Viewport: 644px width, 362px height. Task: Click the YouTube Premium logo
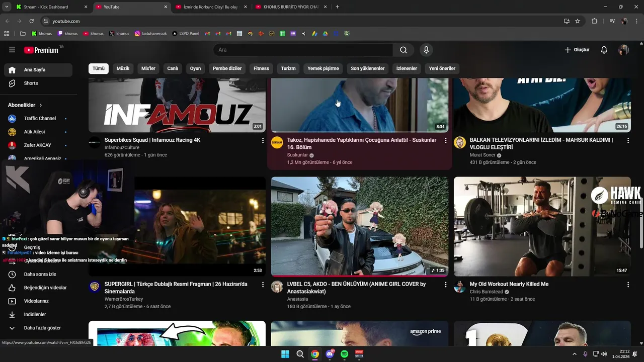tap(42, 50)
